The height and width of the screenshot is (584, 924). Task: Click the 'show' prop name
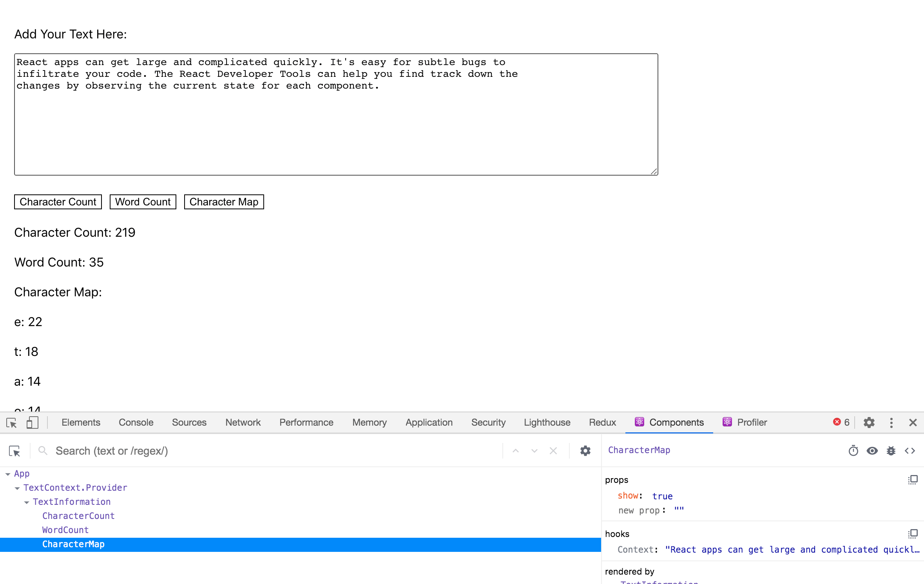pyautogui.click(x=628, y=496)
